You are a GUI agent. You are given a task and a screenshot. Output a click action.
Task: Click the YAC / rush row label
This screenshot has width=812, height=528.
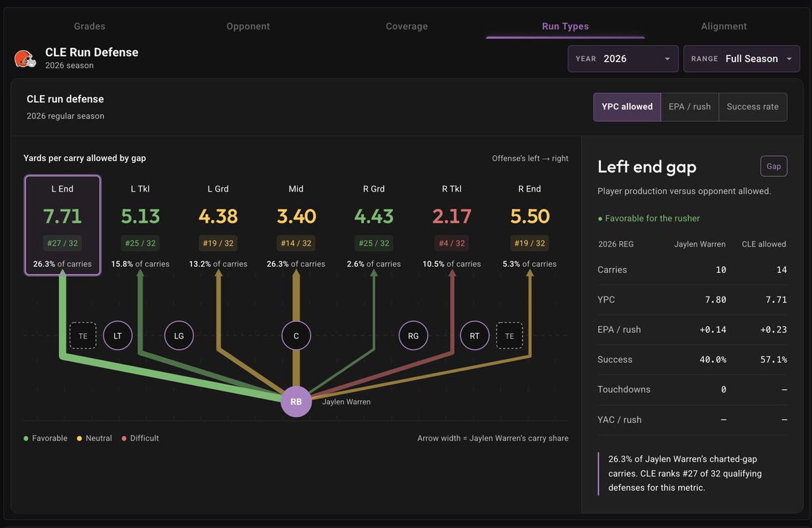tap(619, 420)
